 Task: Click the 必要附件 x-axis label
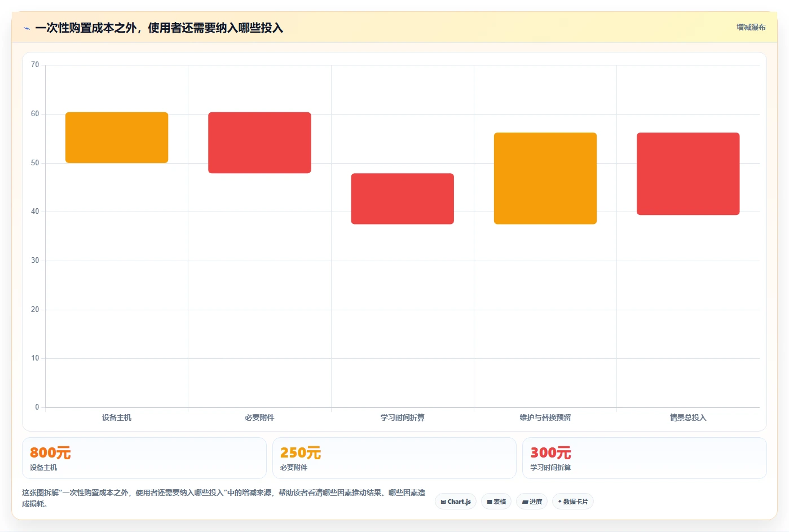pyautogui.click(x=259, y=417)
